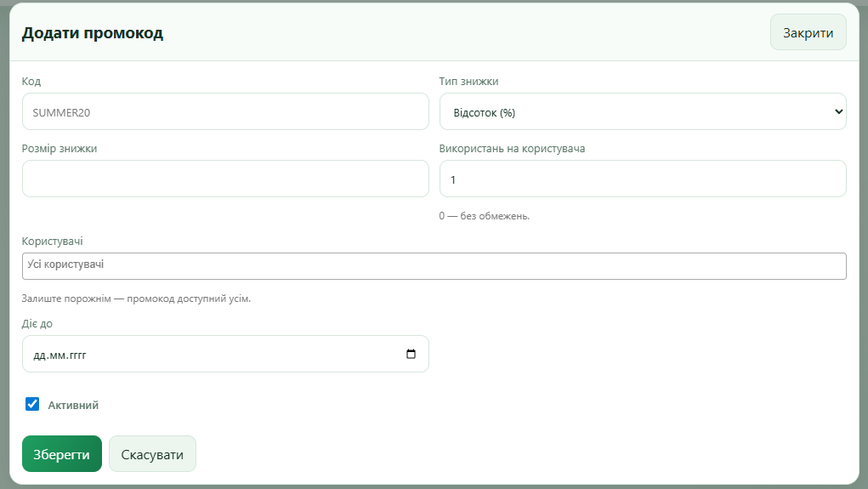Click the 'Додати промокод' heading

[x=93, y=33]
